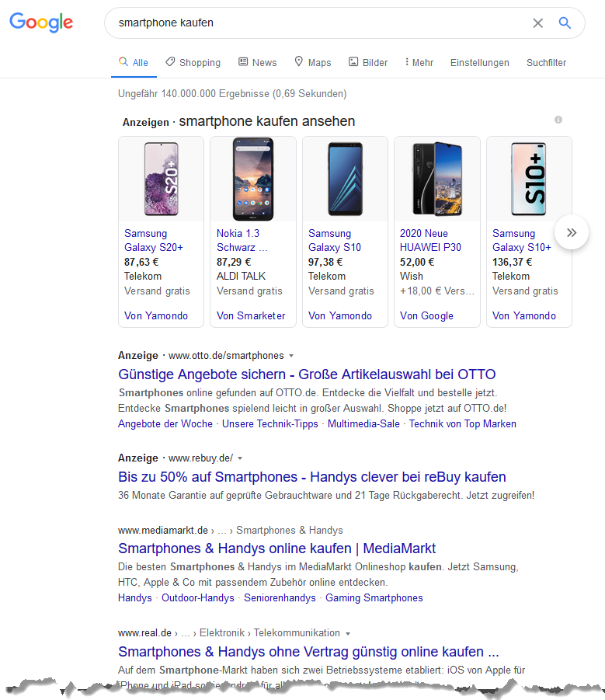Viewport: 605px width, 700px height.
Task: Open the 'Multimedia-Sale' sitelink
Action: [363, 423]
